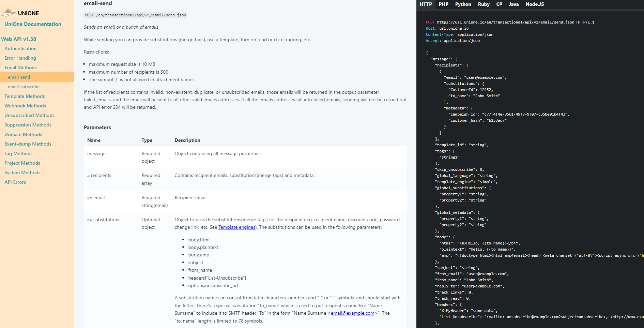Image resolution: width=644 pixels, height=328 pixels.
Task: Click the 'Type' column header
Action: pyautogui.click(x=147, y=140)
